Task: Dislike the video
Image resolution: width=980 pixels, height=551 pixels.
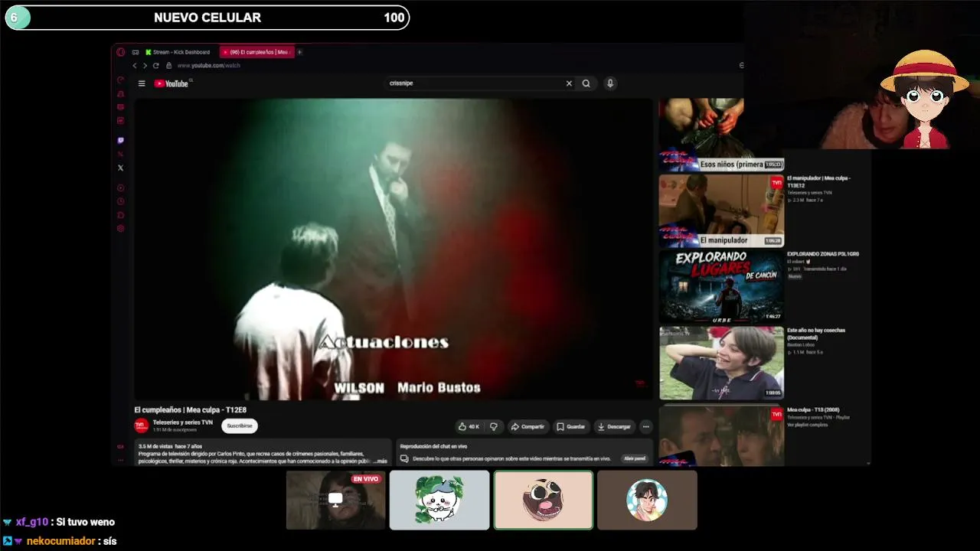Action: click(494, 426)
